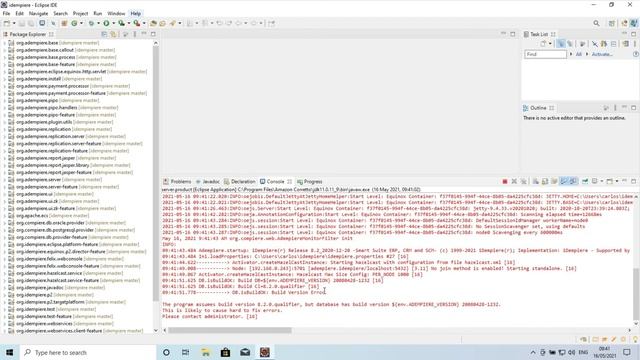
Task: Toggle Link with Editor in Package Explorer
Action: coord(113,34)
